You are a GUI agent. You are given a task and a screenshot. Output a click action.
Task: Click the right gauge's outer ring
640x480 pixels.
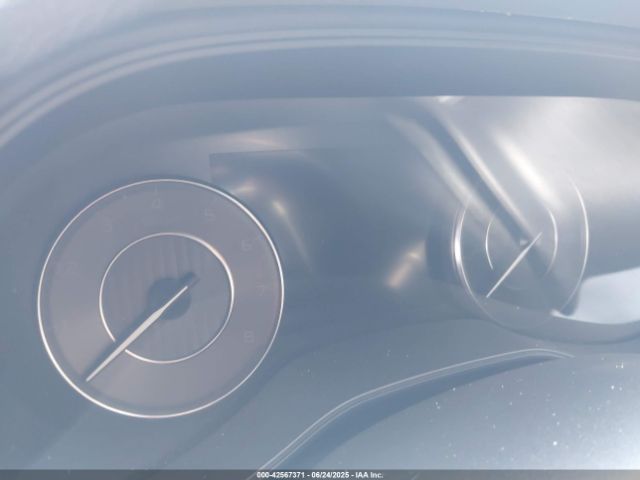point(583,240)
